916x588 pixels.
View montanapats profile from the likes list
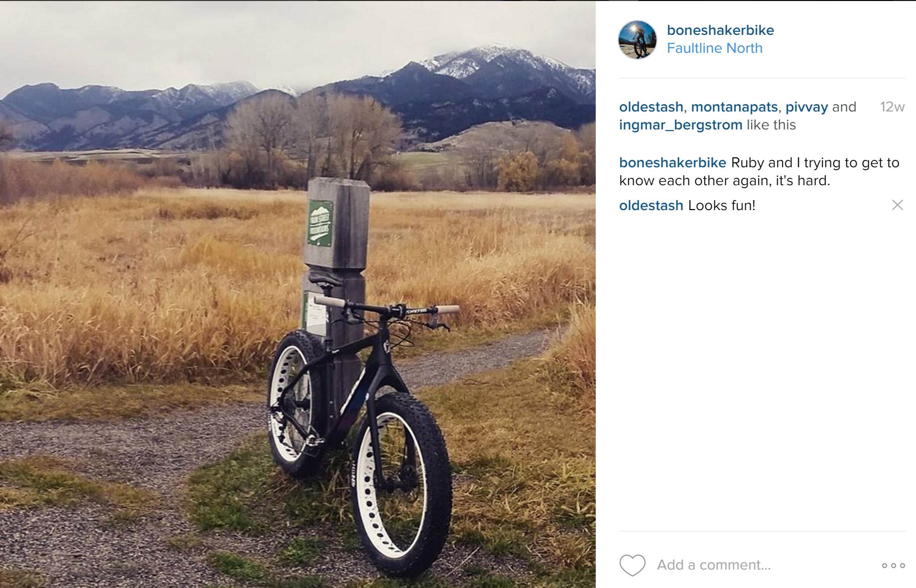click(734, 107)
